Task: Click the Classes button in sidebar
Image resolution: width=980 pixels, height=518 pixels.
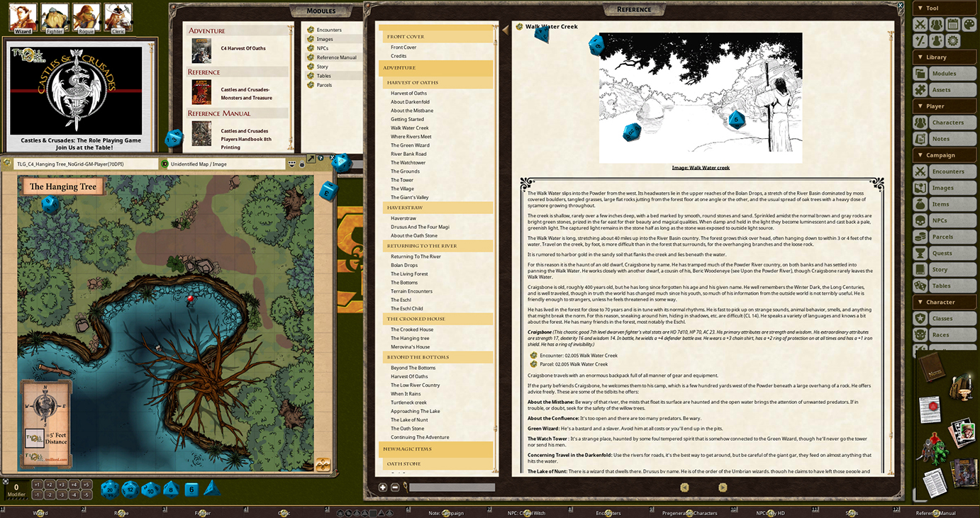Action: [x=952, y=318]
